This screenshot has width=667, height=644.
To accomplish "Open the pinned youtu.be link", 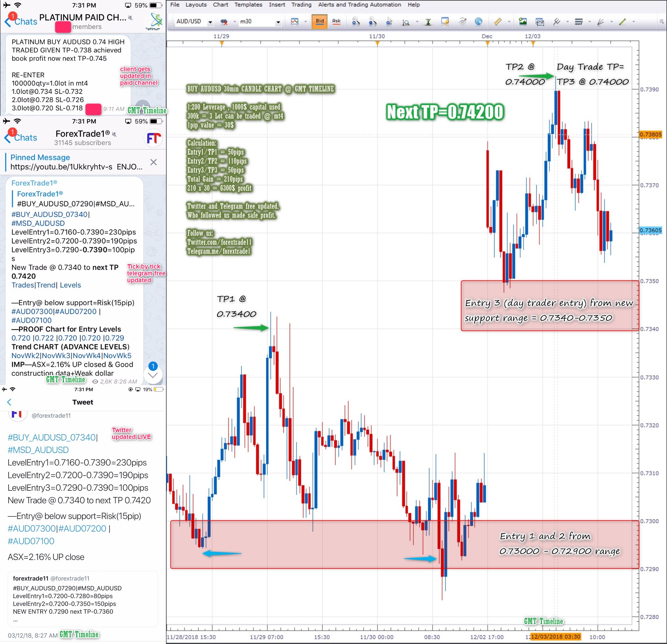I will [61, 167].
